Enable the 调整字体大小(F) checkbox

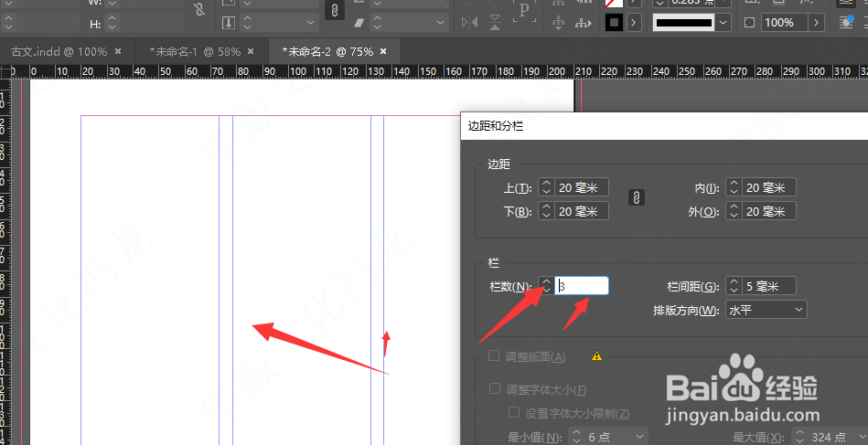tap(494, 388)
